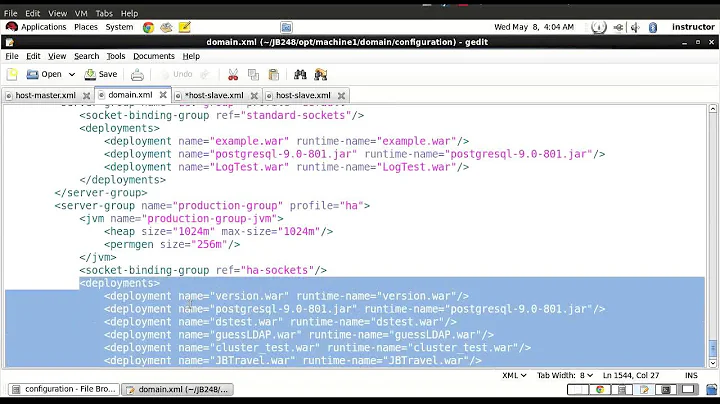
Task: Expand the Open recent files dropdown arrow
Action: (x=72, y=74)
